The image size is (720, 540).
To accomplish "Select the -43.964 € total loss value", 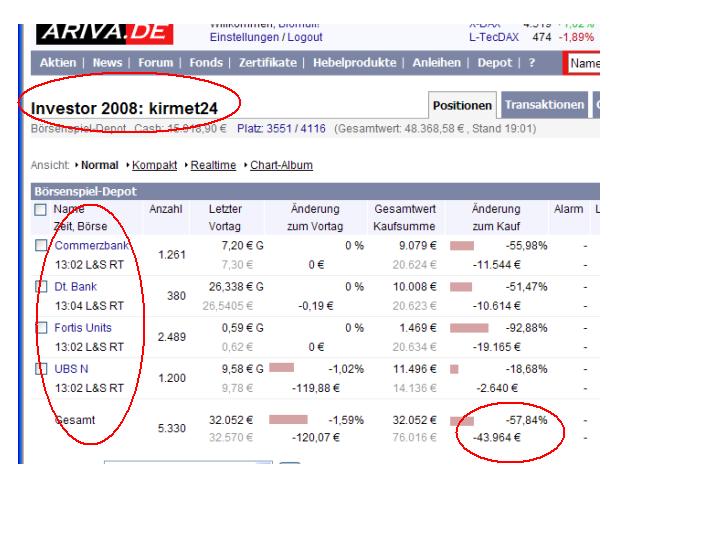I will point(496,438).
